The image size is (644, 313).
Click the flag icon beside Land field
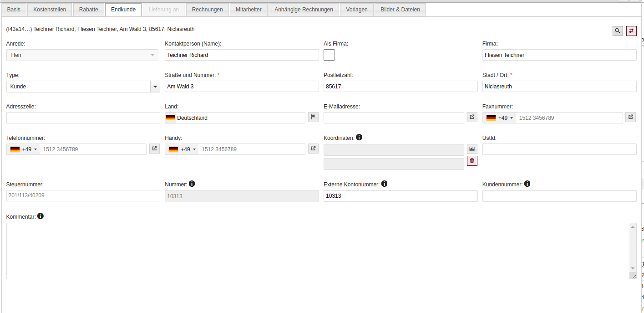[313, 117]
